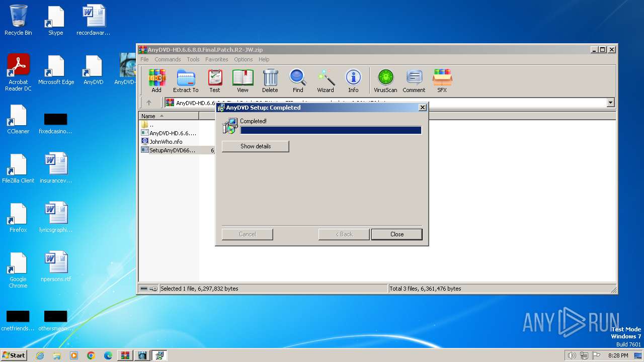
Task: Open the othersmean desktop file
Action: click(x=55, y=321)
